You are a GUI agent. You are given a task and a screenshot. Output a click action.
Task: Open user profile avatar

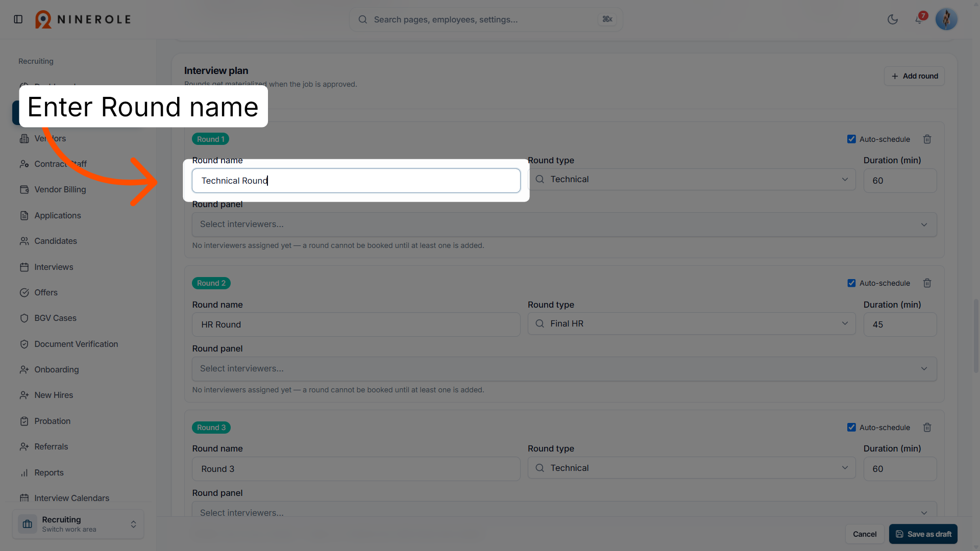click(946, 19)
